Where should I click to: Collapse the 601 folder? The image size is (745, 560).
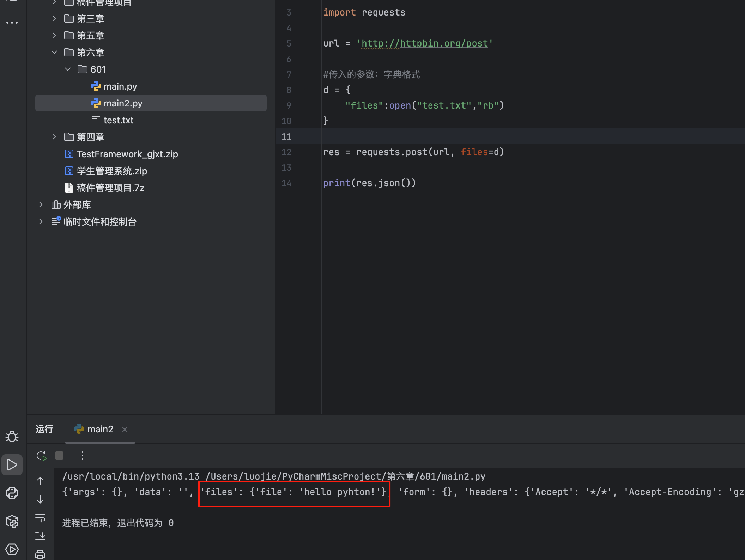[x=68, y=69]
